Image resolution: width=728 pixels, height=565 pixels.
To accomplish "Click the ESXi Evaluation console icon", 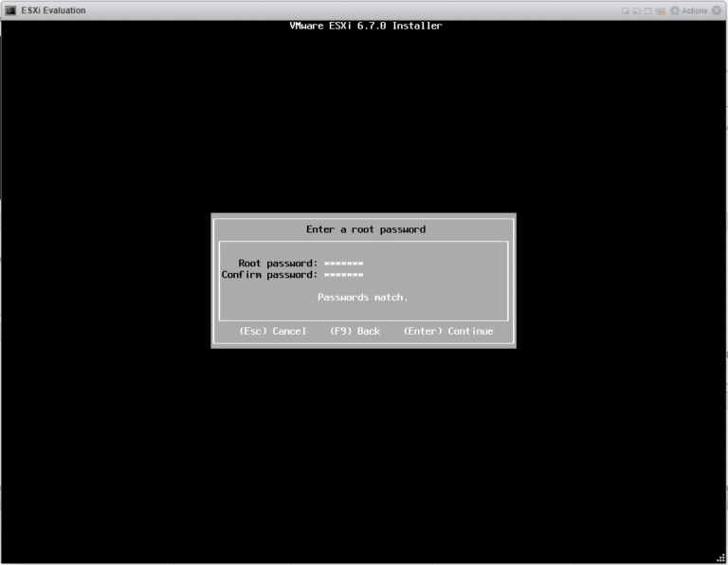I will tap(10, 10).
